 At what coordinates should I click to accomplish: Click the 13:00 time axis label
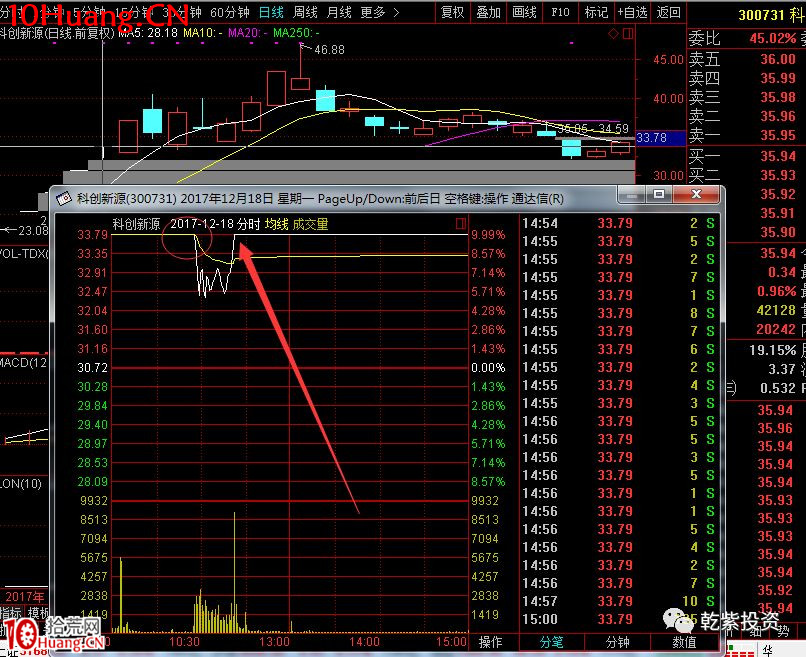pyautogui.click(x=274, y=642)
